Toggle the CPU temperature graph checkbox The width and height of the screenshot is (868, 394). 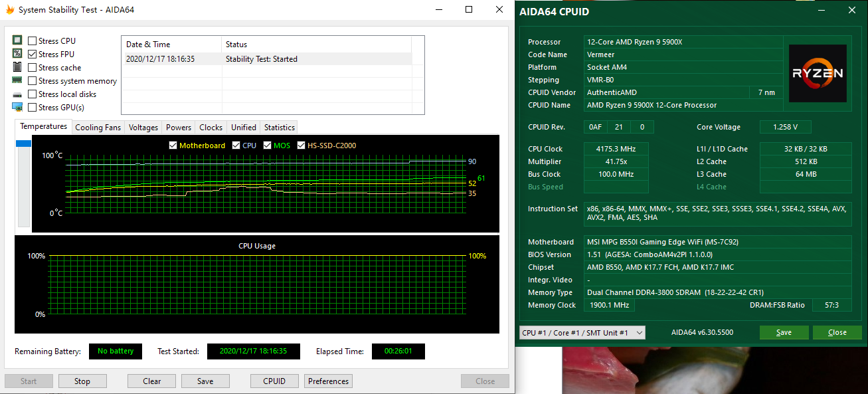236,146
